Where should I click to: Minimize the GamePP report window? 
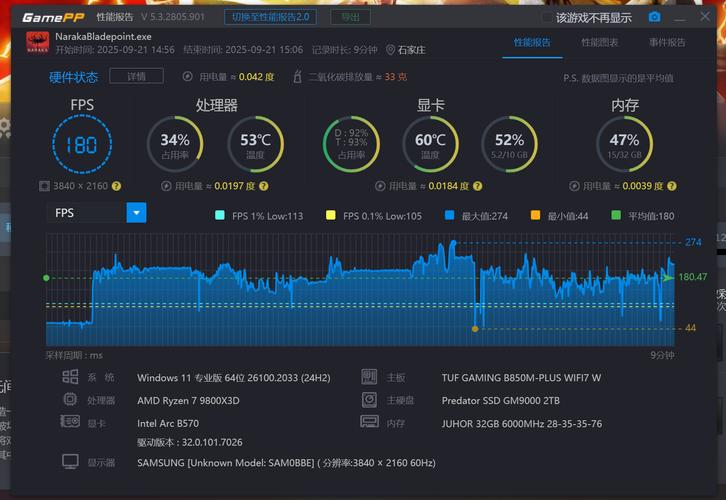[680, 18]
